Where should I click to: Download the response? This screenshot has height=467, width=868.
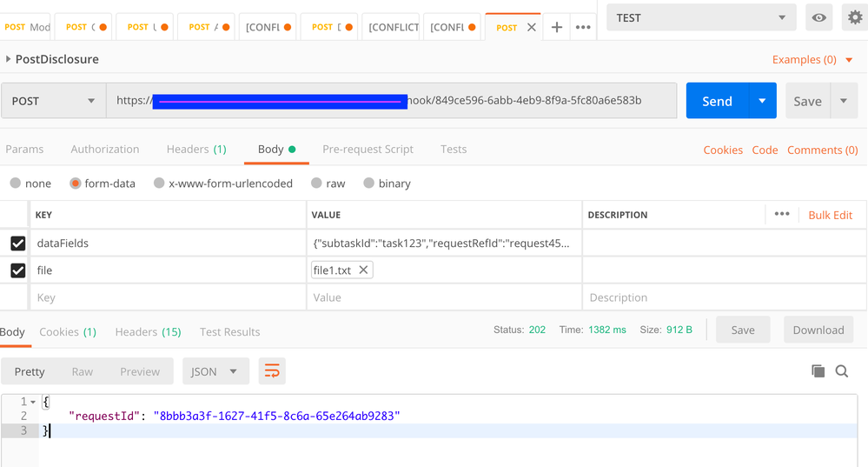tap(818, 330)
